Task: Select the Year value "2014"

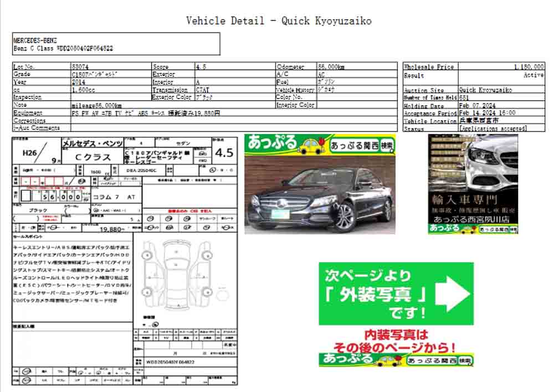Action: coord(79,82)
